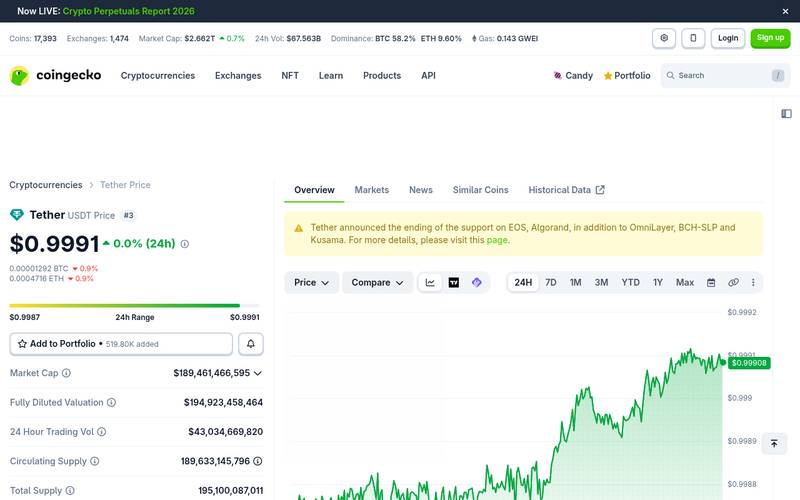
Task: Select the 1Y chart range
Action: (x=658, y=283)
